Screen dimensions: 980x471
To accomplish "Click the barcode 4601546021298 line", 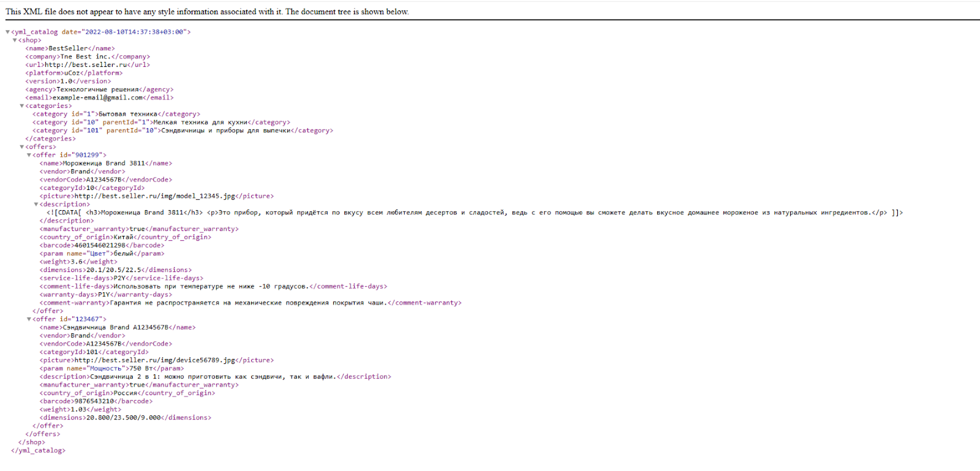I will [101, 245].
